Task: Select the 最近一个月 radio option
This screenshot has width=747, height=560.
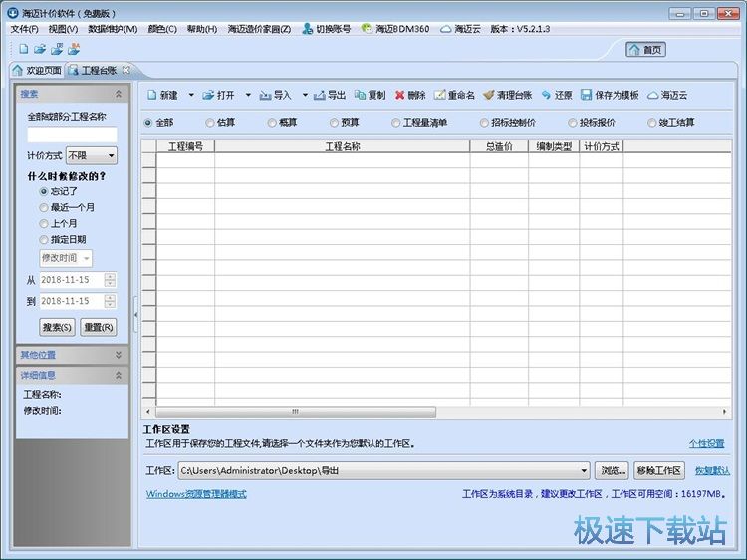Action: point(44,207)
